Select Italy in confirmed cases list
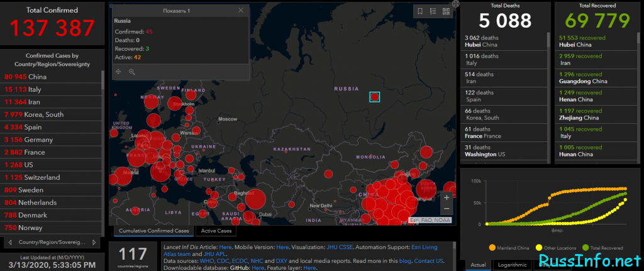The image size is (644, 271). click(51, 89)
